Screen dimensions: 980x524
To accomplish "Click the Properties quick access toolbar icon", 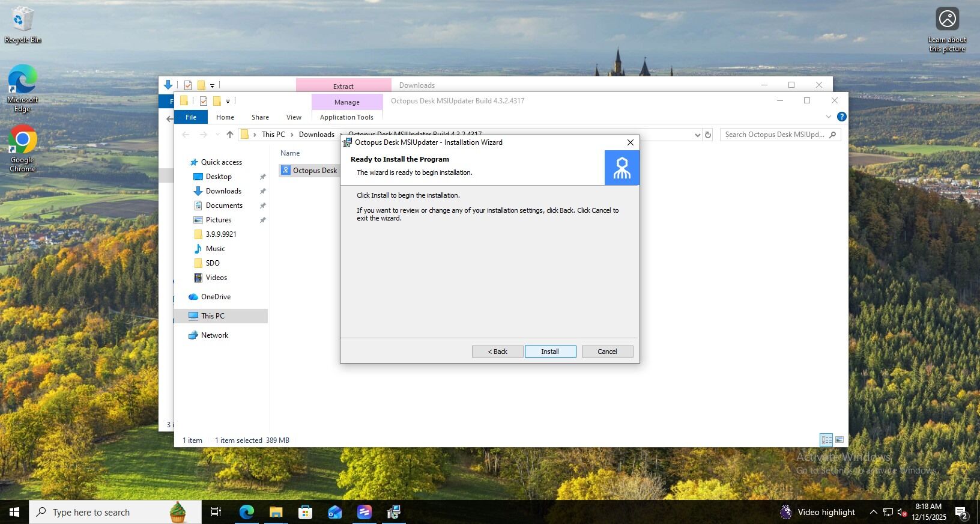I will coord(204,101).
